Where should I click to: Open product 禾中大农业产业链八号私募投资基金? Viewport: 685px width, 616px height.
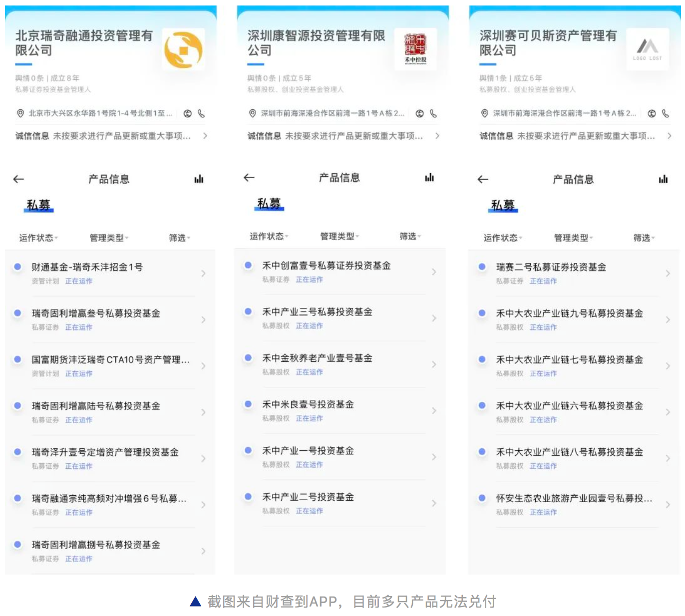[574, 458]
